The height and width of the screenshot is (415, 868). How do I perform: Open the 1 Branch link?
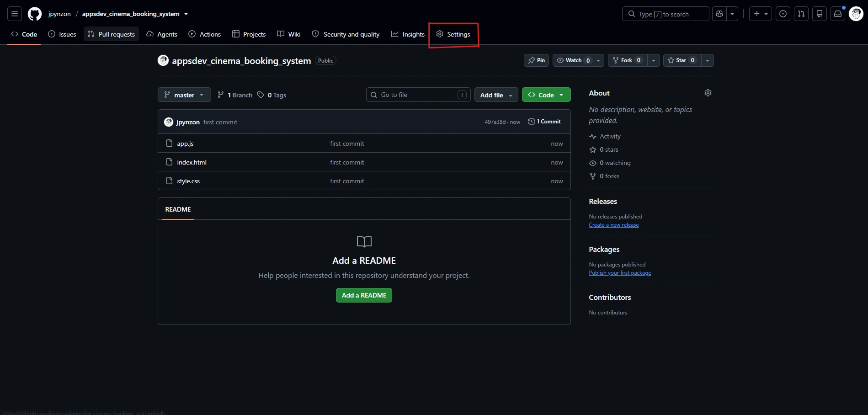[x=235, y=95]
